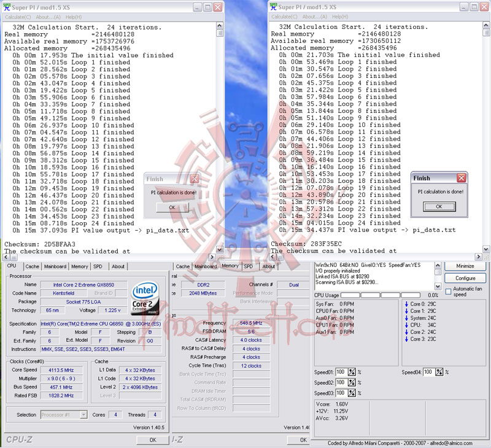Switch to SPD tab in left CPU-Z
The height and width of the screenshot is (448, 491).
[x=98, y=266]
